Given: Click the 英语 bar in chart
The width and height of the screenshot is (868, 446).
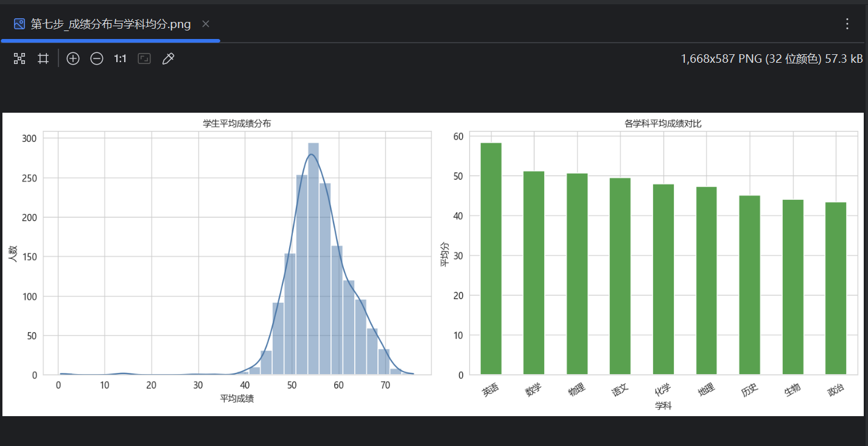Looking at the screenshot, I should coord(491,259).
